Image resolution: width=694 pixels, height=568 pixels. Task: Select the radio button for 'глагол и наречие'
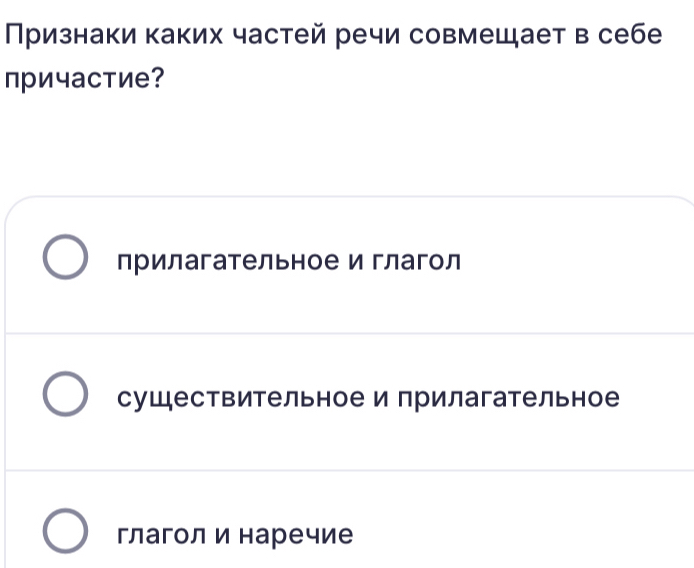(x=65, y=533)
